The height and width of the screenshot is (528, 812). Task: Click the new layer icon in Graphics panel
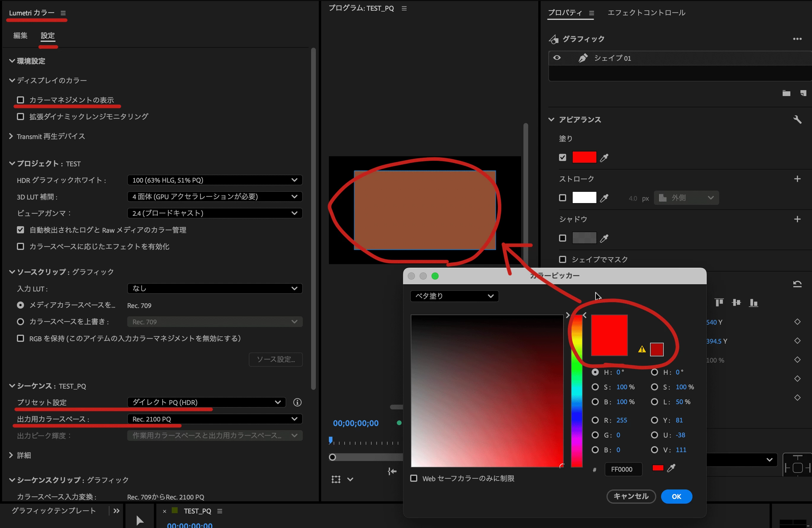(803, 93)
